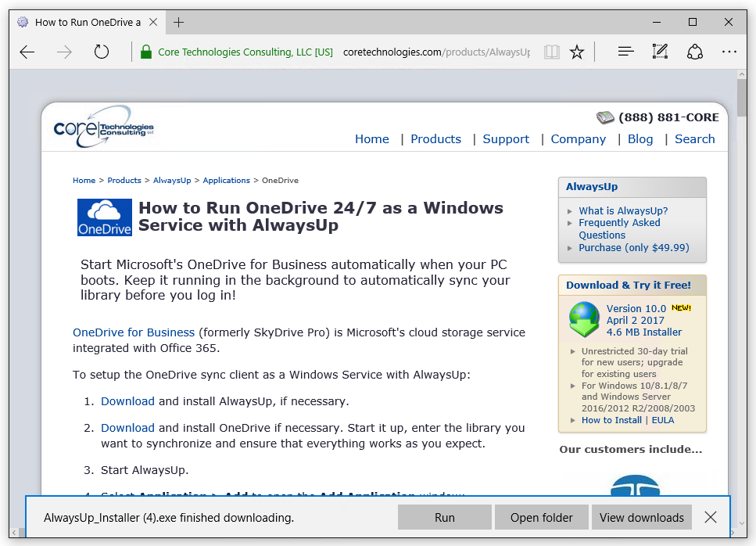Viewport: 756px width, 546px height.
Task: Dismiss the download notification bar
Action: coord(710,518)
